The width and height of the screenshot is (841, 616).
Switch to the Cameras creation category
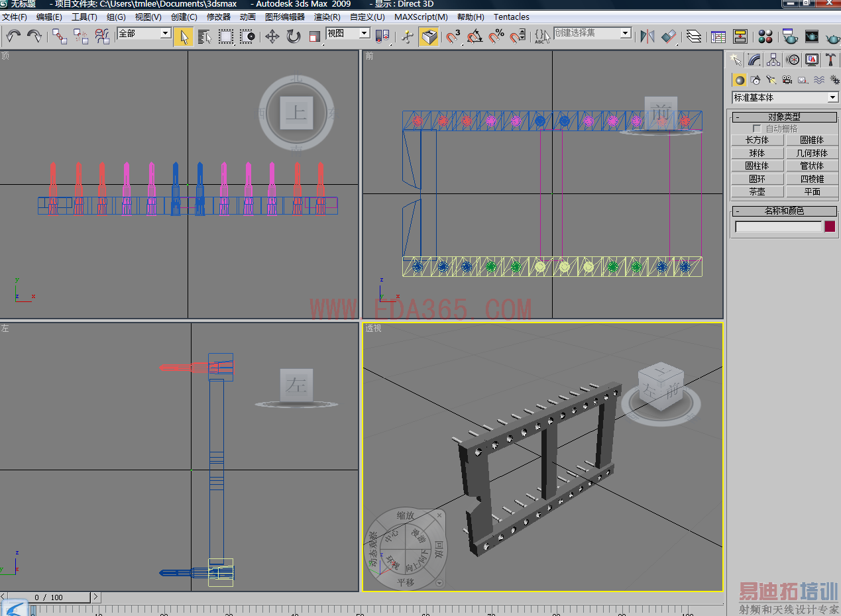coord(787,80)
